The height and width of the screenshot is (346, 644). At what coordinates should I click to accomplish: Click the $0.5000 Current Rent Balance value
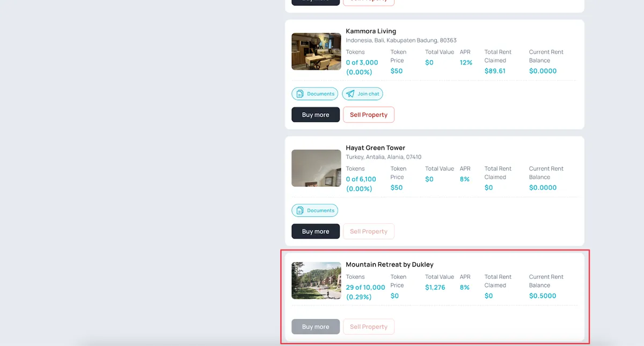tap(543, 296)
